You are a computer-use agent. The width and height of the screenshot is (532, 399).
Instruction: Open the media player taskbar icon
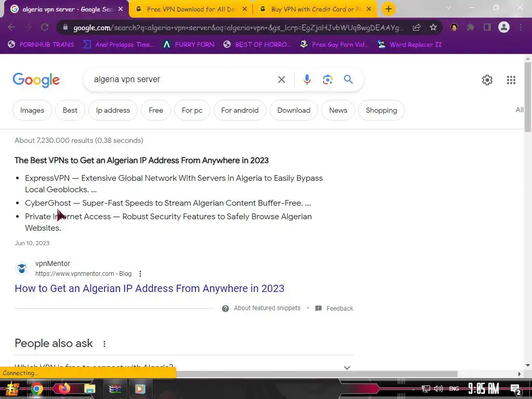(140, 389)
